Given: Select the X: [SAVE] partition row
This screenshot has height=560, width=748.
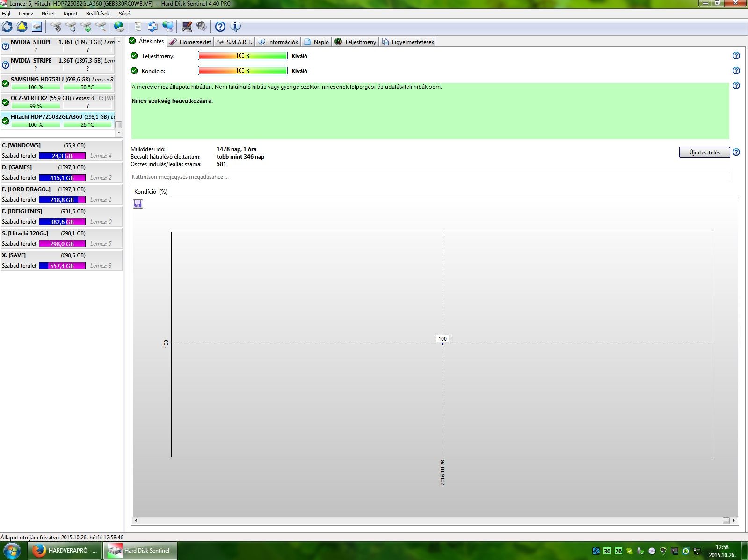Looking at the screenshot, I should [61, 261].
